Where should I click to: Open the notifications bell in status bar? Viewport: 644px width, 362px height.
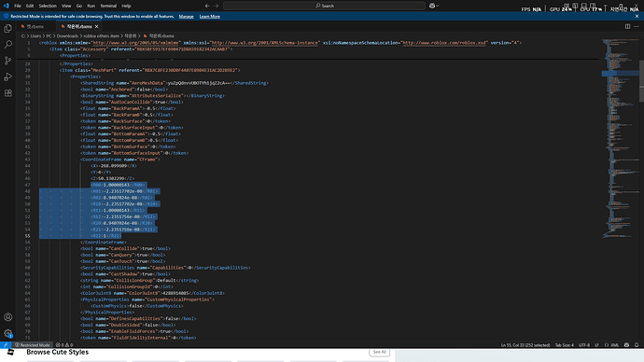[637, 345]
